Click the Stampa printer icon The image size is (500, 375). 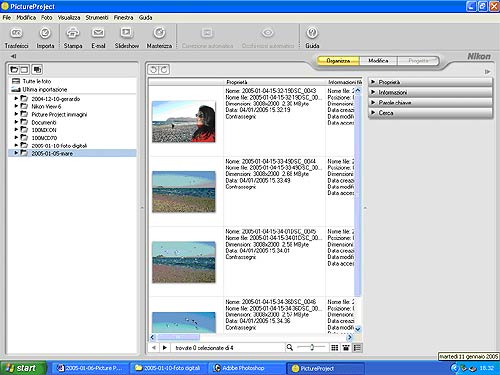point(73,33)
